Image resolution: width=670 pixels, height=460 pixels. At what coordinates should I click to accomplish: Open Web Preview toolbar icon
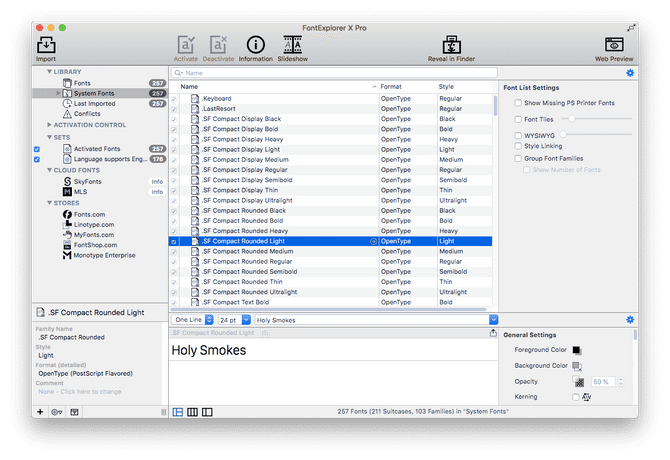614,44
